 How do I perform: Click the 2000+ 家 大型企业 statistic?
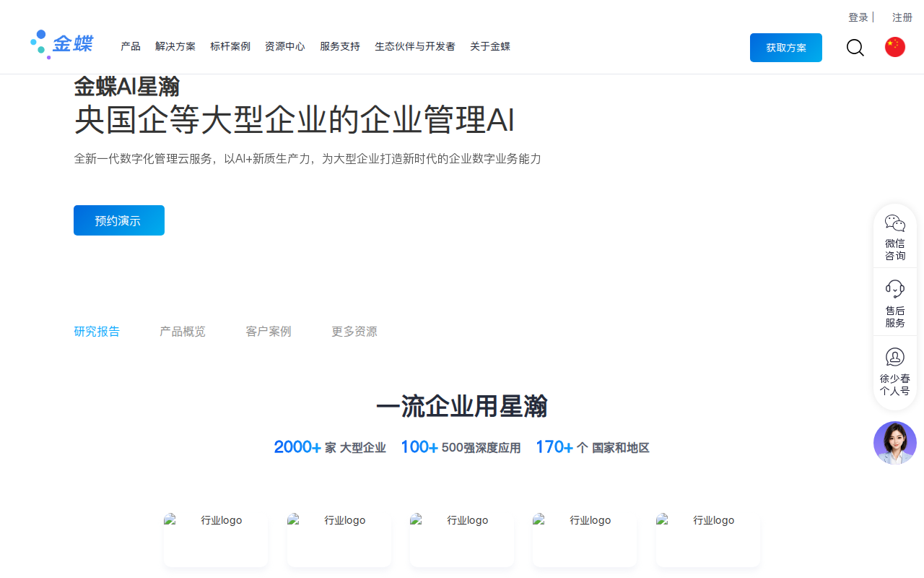(x=330, y=447)
